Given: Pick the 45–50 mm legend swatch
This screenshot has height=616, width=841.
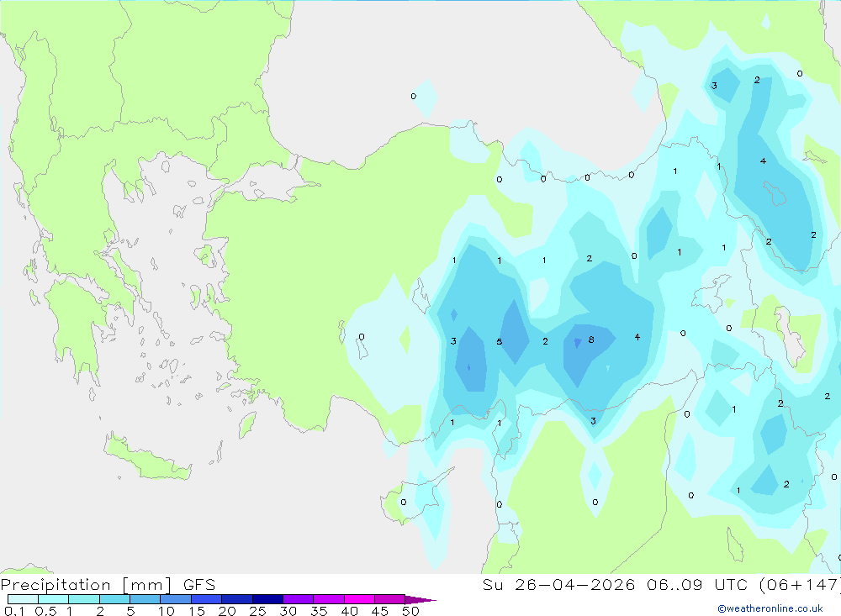Looking at the screenshot, I should 390,599.
